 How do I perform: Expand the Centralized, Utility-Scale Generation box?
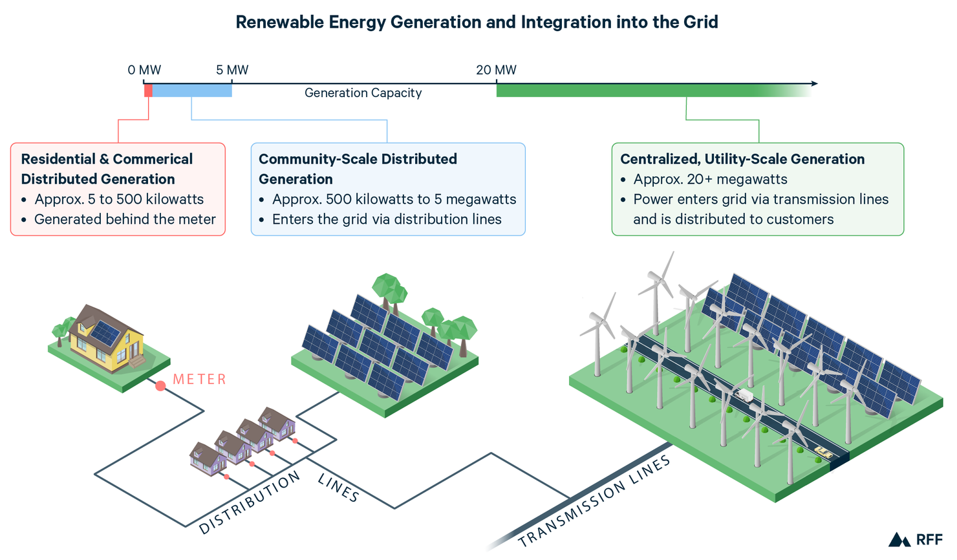(x=757, y=189)
